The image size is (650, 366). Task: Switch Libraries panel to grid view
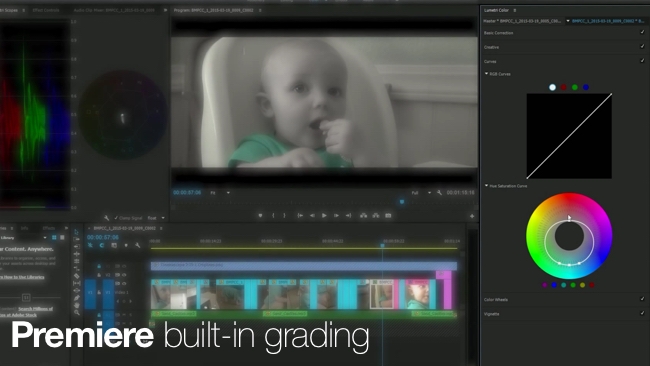pos(54,238)
